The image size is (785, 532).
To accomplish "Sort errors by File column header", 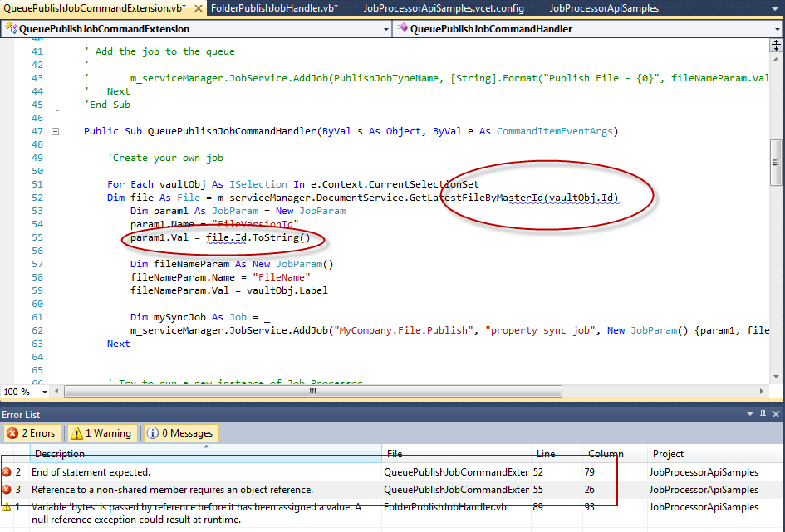I will 456,453.
